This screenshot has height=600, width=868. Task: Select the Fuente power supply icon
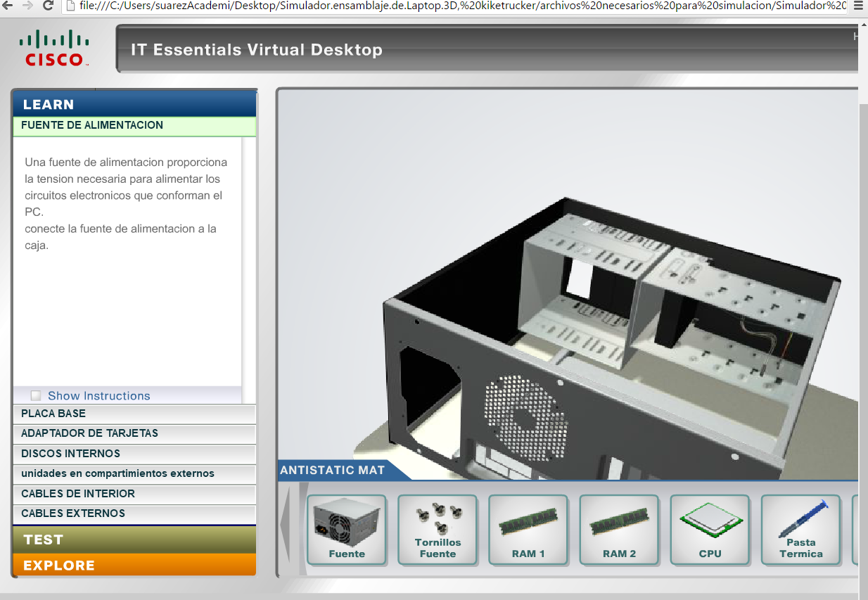346,529
